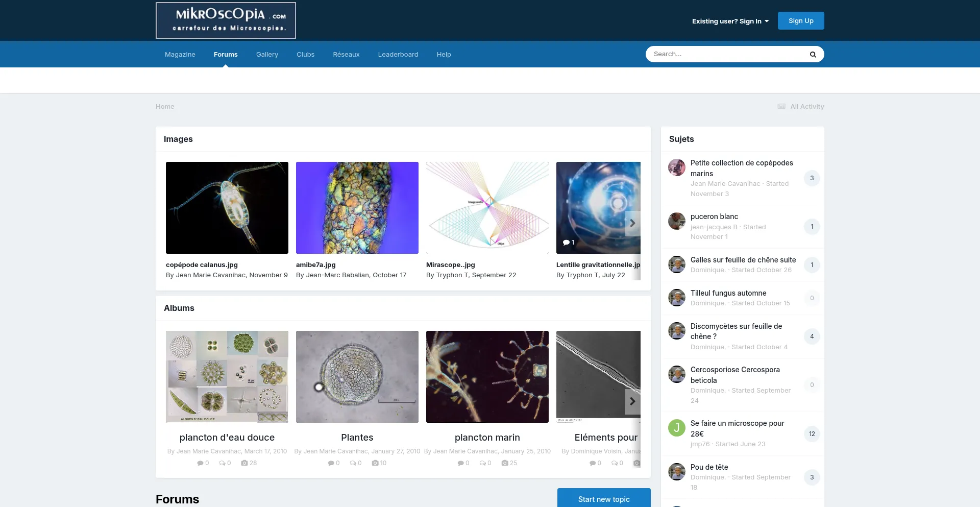Viewport: 980px width, 507px height.
Task: Click the Start new topic button
Action: tap(603, 499)
